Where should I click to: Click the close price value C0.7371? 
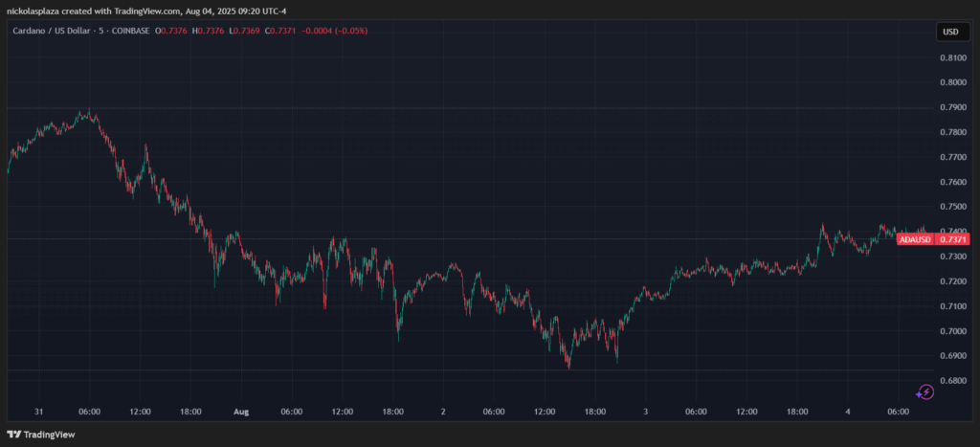[x=286, y=31]
